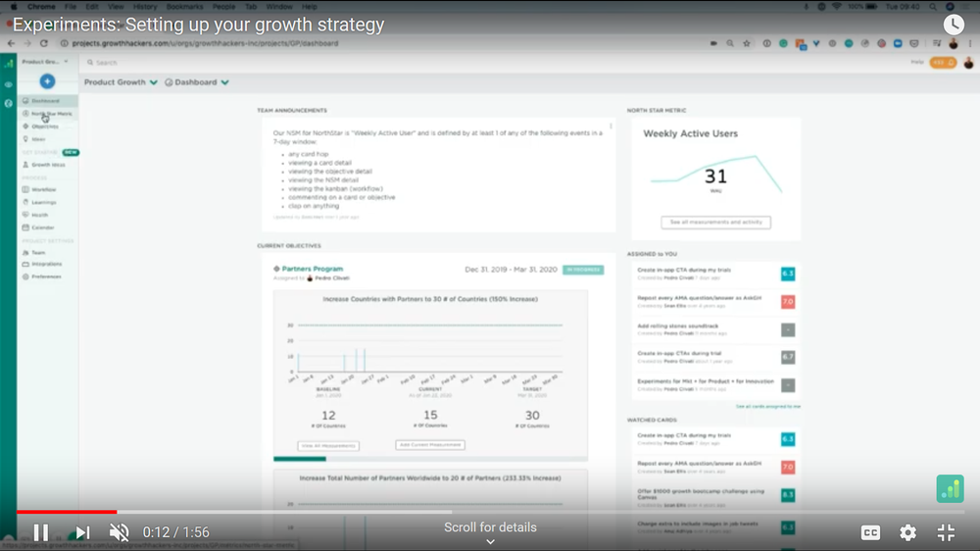Viewport: 980px width, 551px height.
Task: Click the GrowthHackers channel watermark icon
Action: pyautogui.click(x=950, y=488)
